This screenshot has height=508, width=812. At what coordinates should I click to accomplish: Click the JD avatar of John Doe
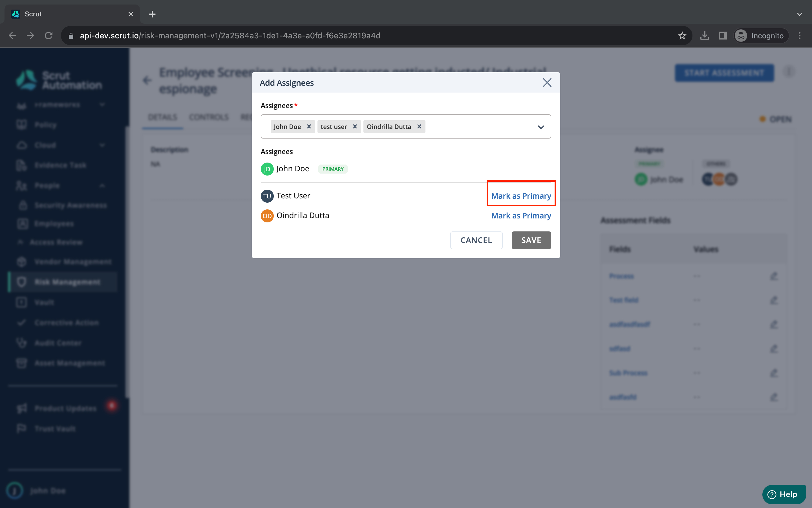tap(267, 169)
